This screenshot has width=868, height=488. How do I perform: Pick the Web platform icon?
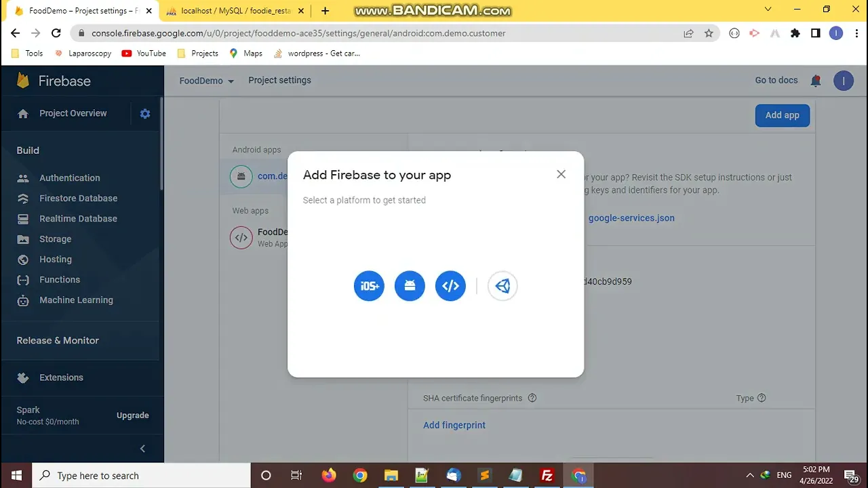pos(450,286)
